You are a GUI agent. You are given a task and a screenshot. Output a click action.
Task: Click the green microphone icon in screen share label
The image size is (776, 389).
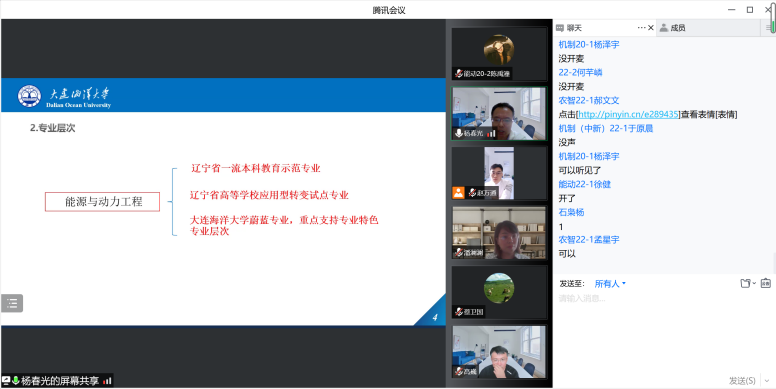tap(15, 381)
